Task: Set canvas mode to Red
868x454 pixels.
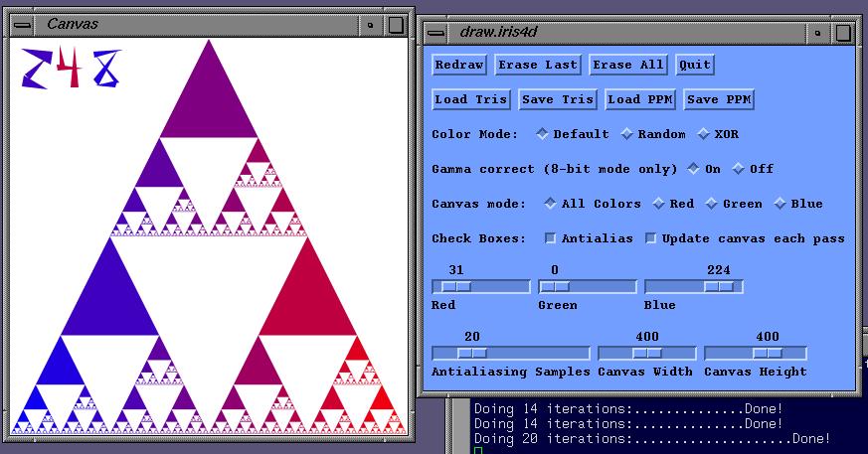Action: point(658,204)
